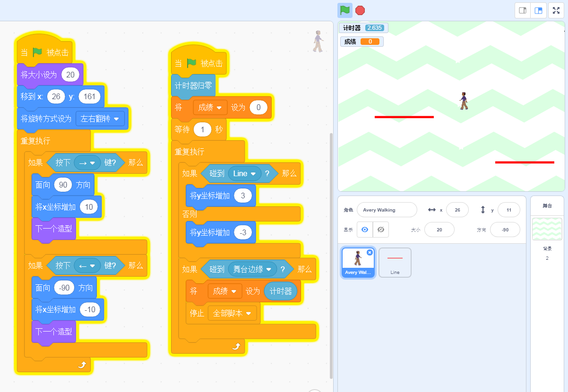Edit the sprite x coordinate field
Image resolution: width=568 pixels, height=392 pixels.
(x=457, y=210)
